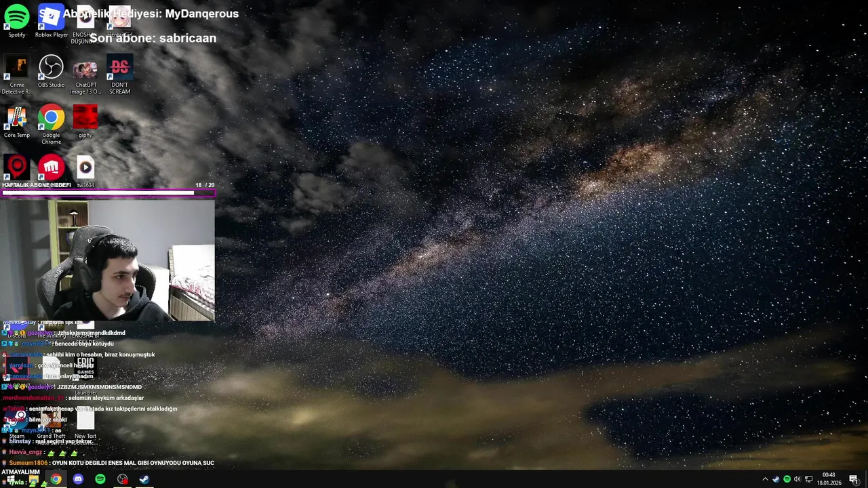This screenshot has height=488, width=868.
Task: Show hidden system tray icons
Action: click(766, 479)
